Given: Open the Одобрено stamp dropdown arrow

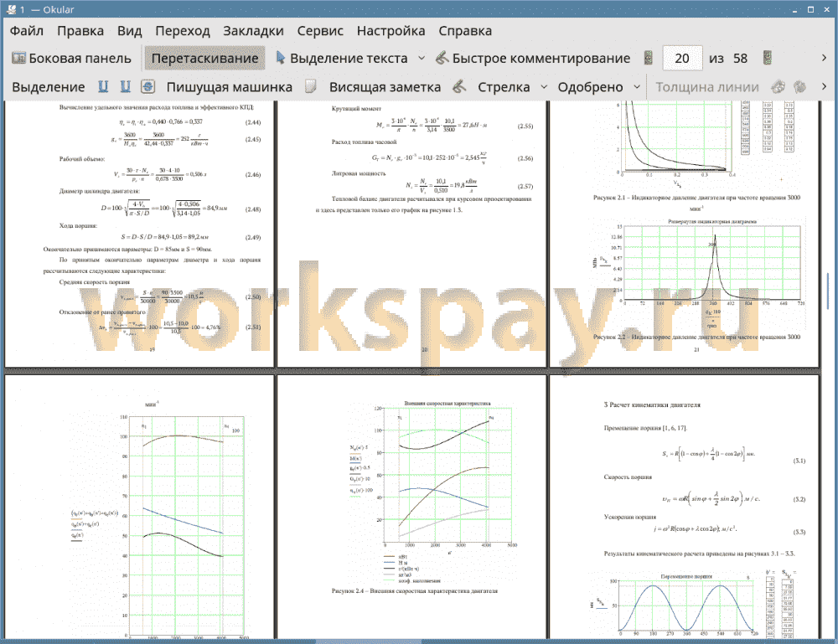Looking at the screenshot, I should coord(637,87).
